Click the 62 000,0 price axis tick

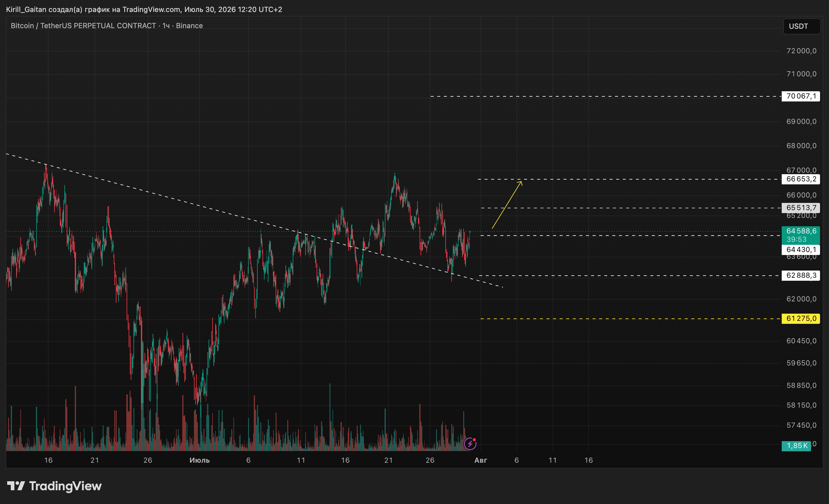(x=801, y=299)
